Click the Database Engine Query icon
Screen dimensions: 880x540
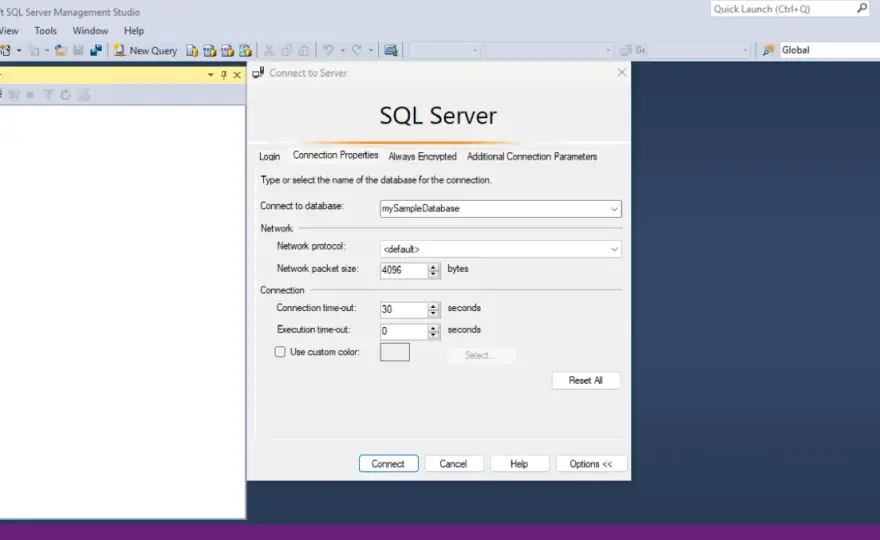(x=191, y=51)
